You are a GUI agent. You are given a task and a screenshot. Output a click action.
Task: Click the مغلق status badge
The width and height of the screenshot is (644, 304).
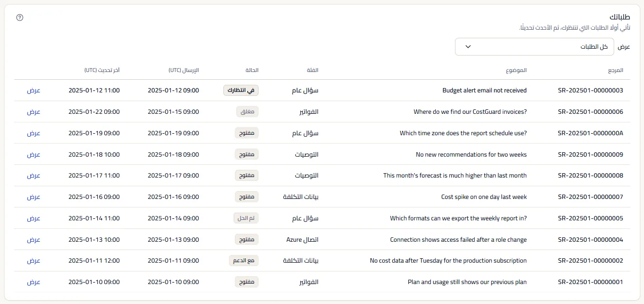(248, 112)
